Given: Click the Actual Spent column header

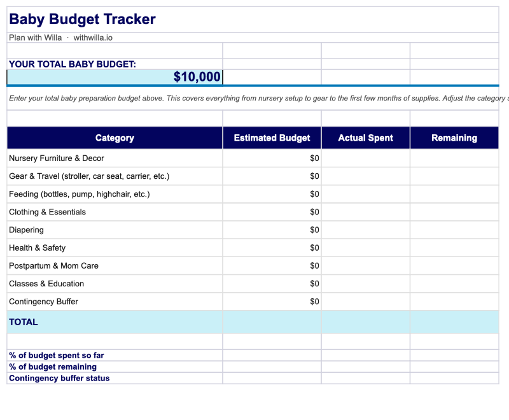Looking at the screenshot, I should (x=365, y=138).
